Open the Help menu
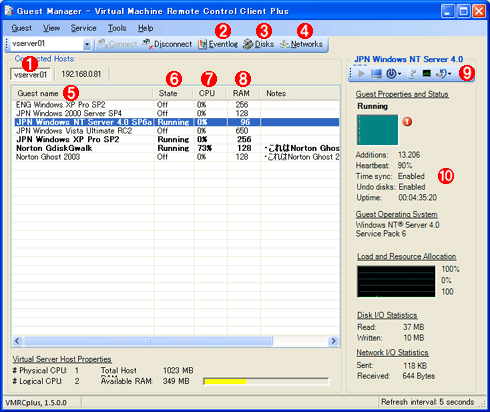Screen dimensions: 490x412 [x=146, y=28]
